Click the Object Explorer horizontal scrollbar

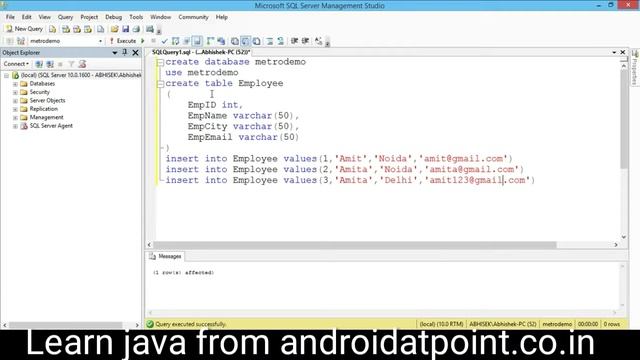pyautogui.click(x=65, y=325)
